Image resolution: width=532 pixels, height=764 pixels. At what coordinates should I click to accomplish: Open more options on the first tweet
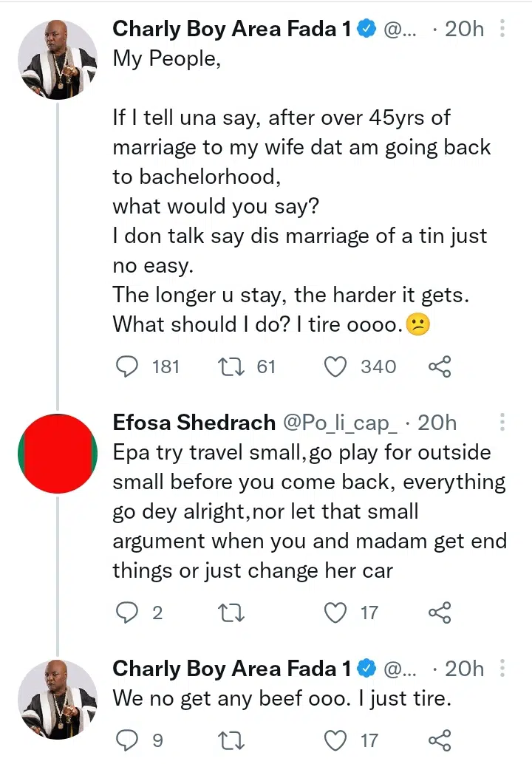pyautogui.click(x=502, y=29)
